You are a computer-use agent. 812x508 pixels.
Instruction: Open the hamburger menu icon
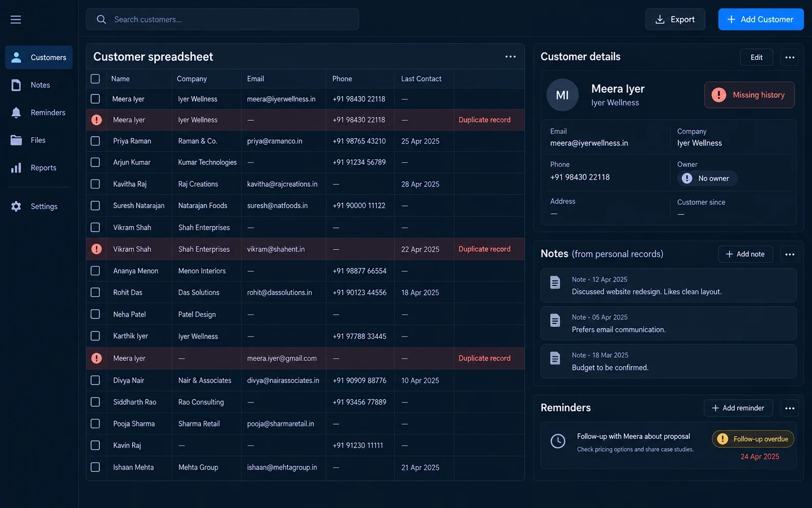[16, 19]
